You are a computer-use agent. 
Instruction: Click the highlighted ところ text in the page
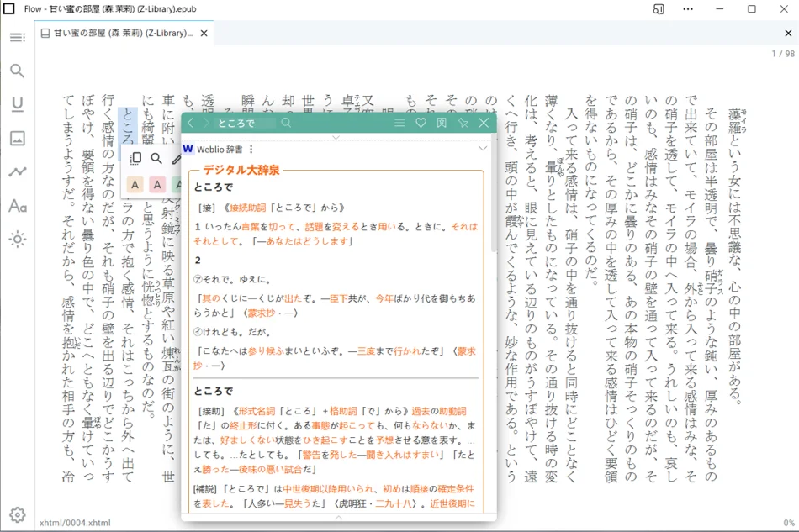pyautogui.click(x=127, y=127)
